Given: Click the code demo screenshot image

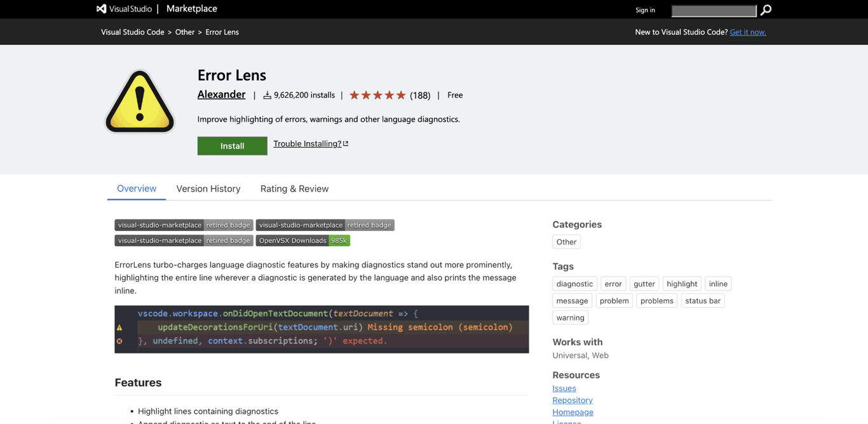Looking at the screenshot, I should pos(322,329).
